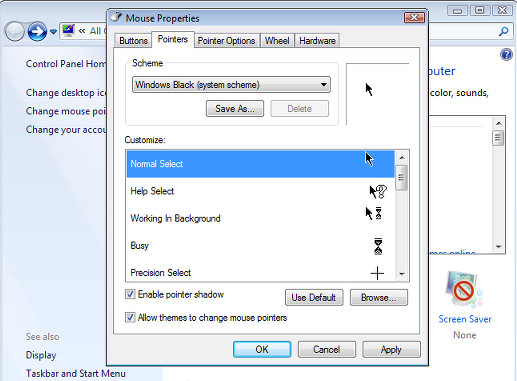Select the Pointers tab
The image size is (517, 381).
(173, 39)
